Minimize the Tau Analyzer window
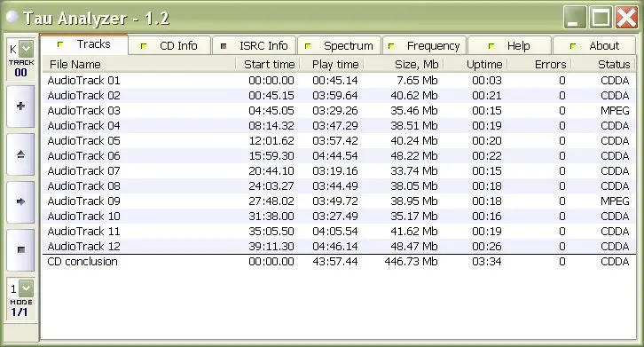Viewport: 644px width, 347px height. point(574,18)
